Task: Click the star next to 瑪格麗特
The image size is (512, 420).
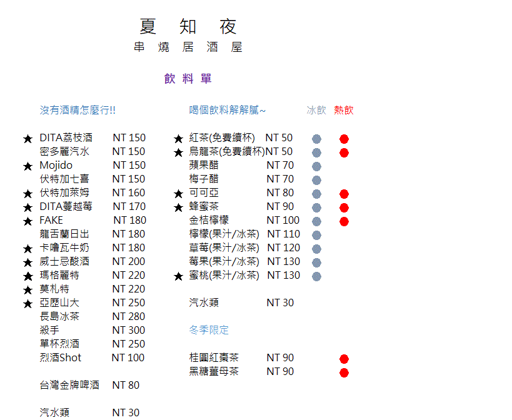Action: 28,276
